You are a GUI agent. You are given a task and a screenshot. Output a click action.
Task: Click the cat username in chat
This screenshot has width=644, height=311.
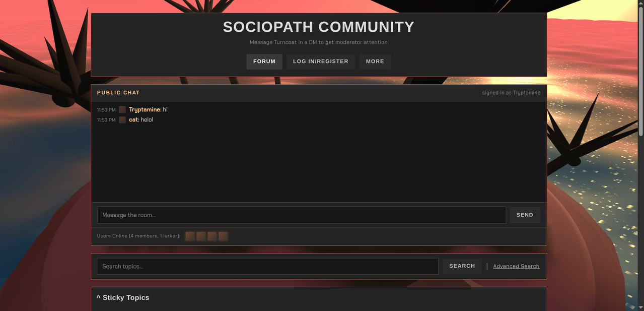(134, 120)
